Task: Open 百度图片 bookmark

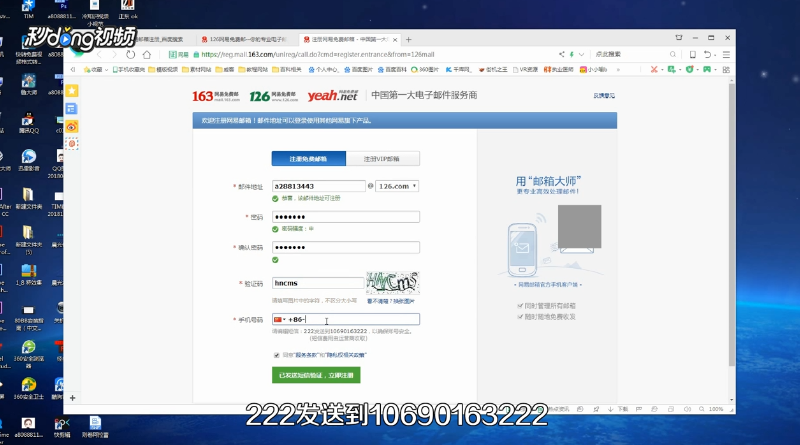Action: (x=359, y=69)
